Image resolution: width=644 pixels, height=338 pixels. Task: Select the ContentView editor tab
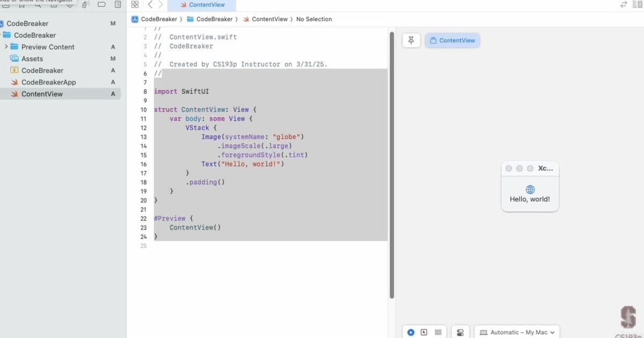(x=203, y=5)
